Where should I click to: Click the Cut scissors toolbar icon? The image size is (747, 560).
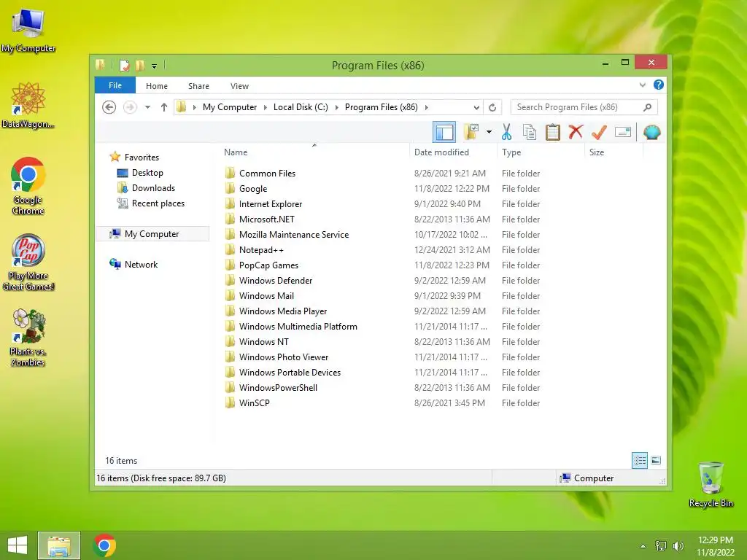(x=506, y=132)
